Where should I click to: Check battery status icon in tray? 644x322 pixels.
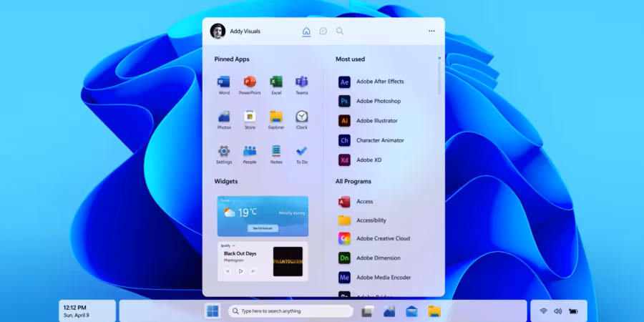click(573, 311)
